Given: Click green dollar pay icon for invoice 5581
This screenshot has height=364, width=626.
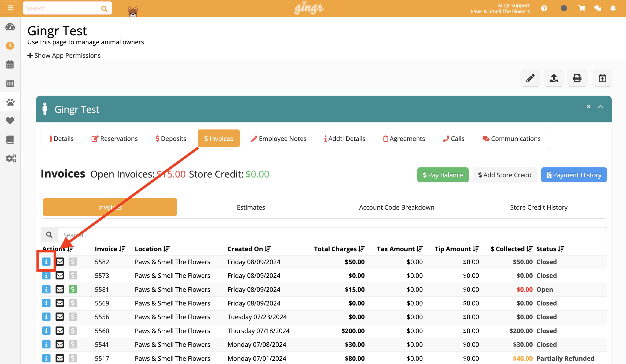Looking at the screenshot, I should [x=73, y=289].
